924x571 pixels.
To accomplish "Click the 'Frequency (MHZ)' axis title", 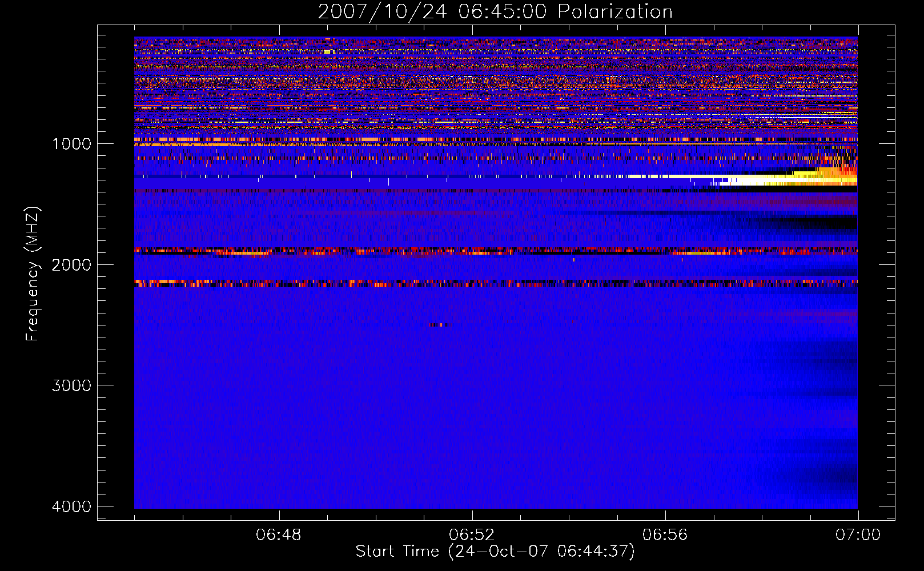I will 33,274.
